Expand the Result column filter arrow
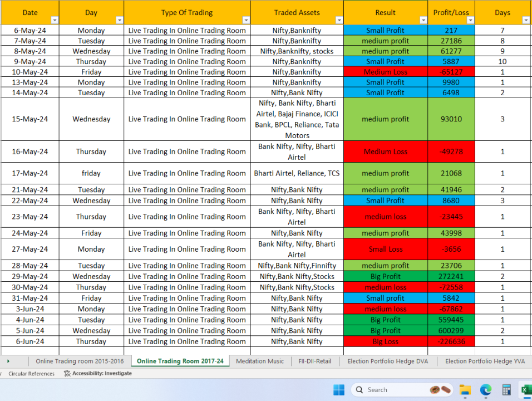532x401 pixels. coord(422,20)
